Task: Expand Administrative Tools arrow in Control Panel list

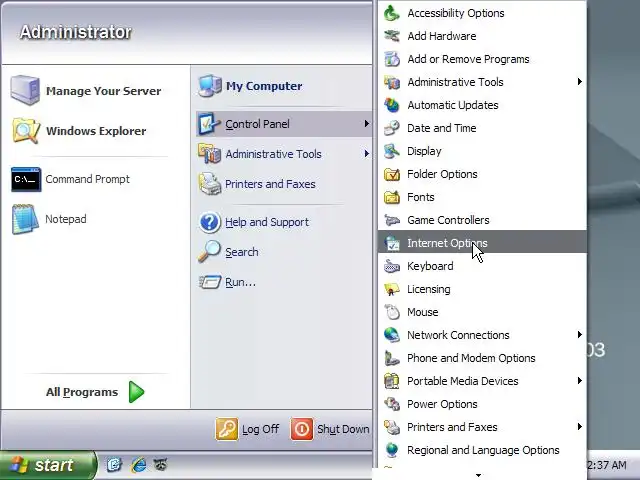Action: click(580, 82)
